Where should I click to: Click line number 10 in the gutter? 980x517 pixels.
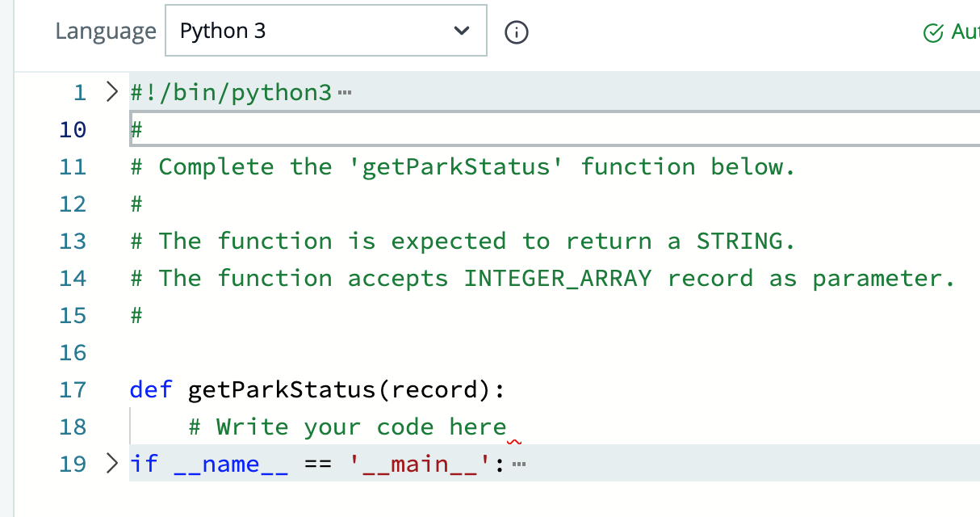pos(73,129)
